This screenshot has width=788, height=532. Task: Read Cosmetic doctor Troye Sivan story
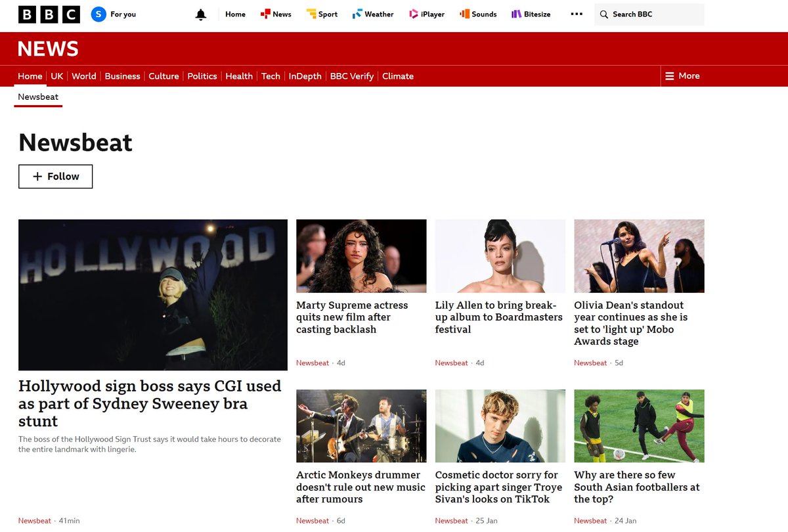[499, 487]
